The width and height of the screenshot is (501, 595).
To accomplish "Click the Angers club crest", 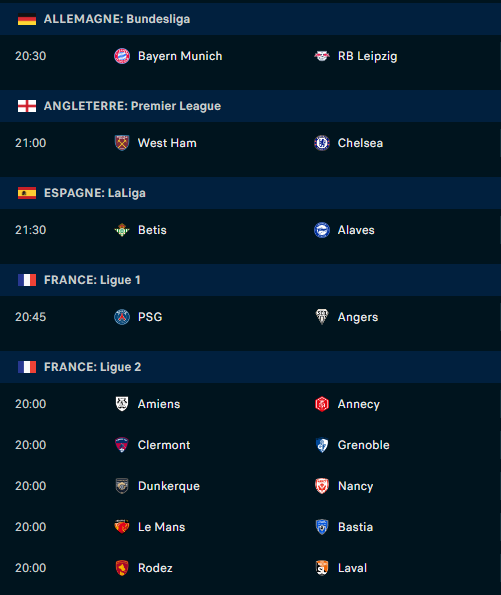I will [x=322, y=317].
